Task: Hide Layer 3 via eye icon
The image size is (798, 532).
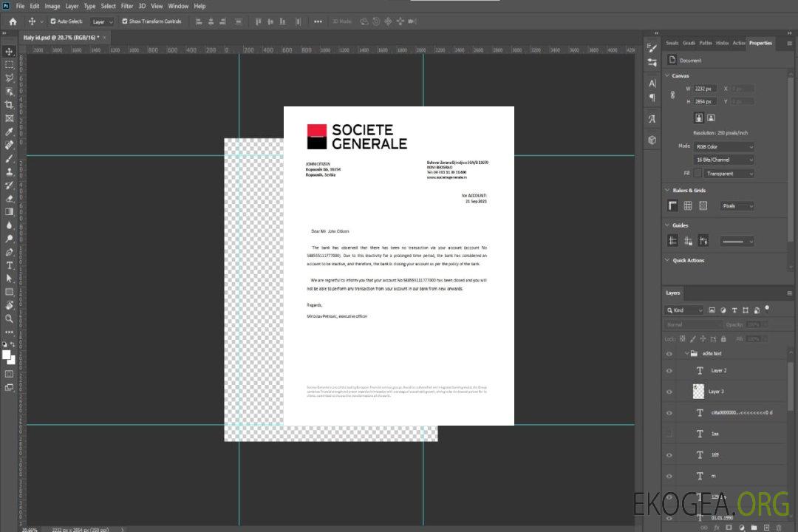Action: 669,392
